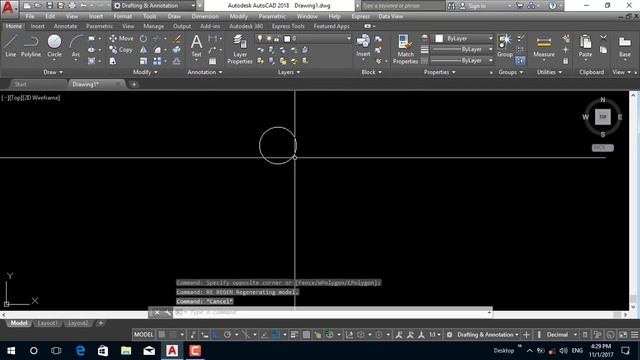Click the command line customize wrench icon
Image resolution: width=640 pixels, height=360 pixels.
click(167, 313)
